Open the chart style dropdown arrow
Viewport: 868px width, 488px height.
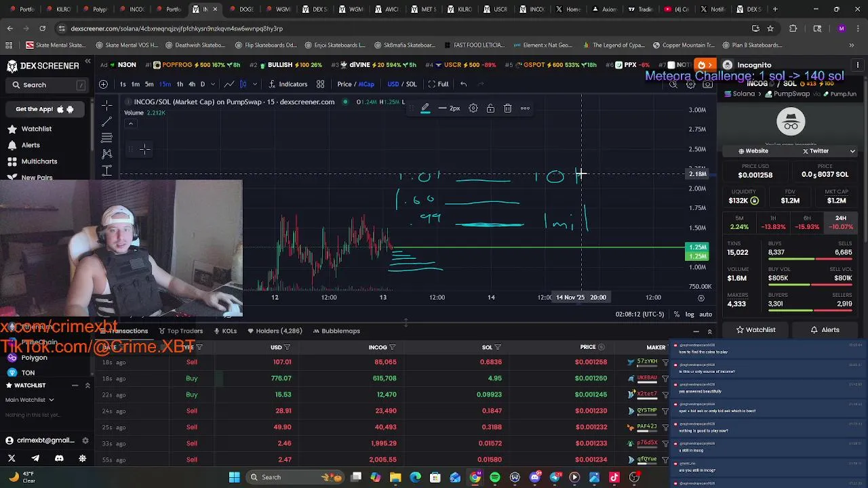[254, 84]
